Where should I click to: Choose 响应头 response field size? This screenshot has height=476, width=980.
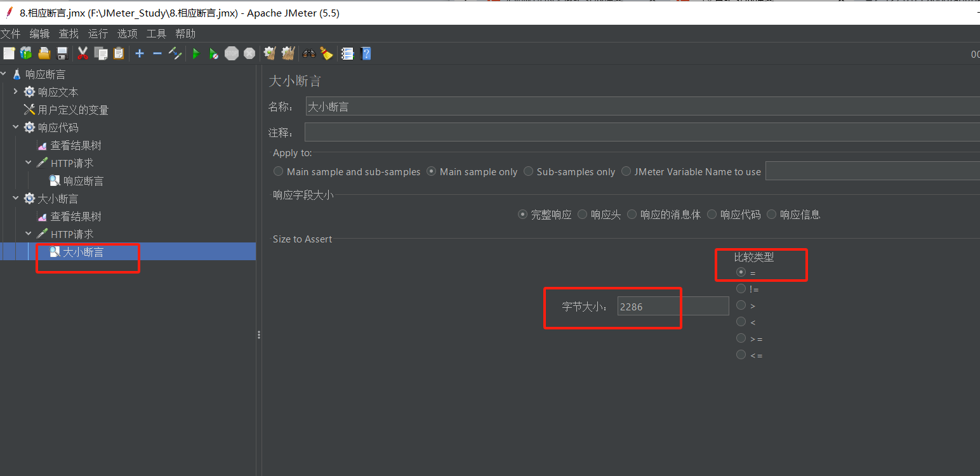point(599,215)
